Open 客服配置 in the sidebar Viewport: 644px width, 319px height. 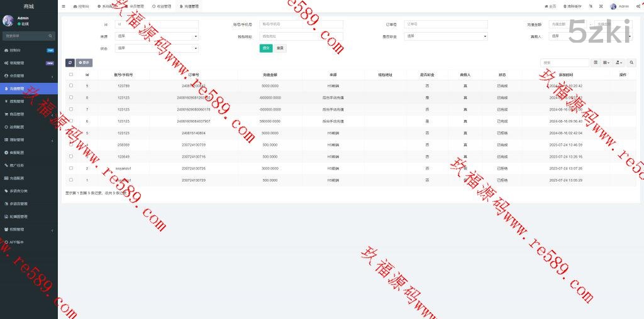pos(29,153)
